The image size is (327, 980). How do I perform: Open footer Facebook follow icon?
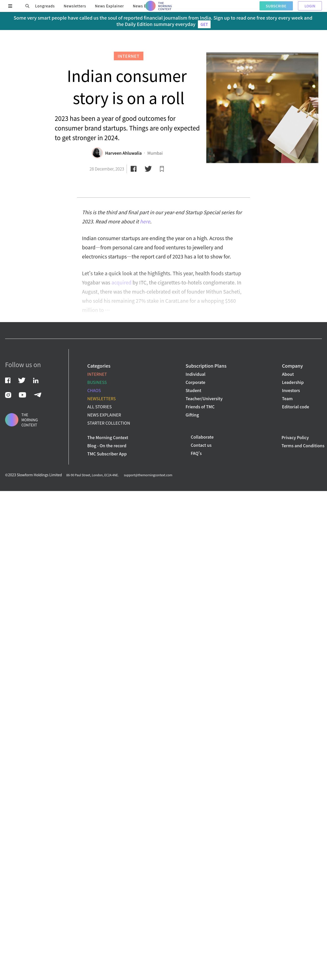point(8,380)
